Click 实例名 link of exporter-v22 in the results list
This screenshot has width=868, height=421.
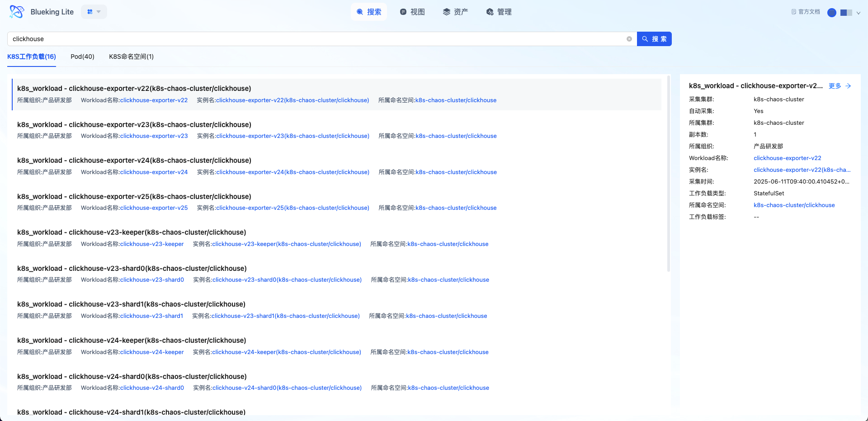292,100
